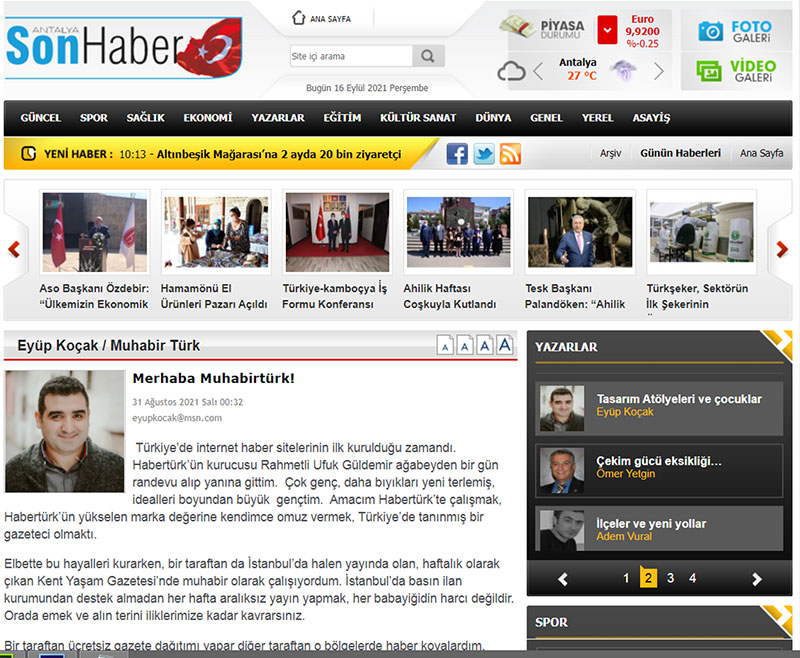Click the Spor sidebar section header
800x658 pixels.
click(551, 622)
